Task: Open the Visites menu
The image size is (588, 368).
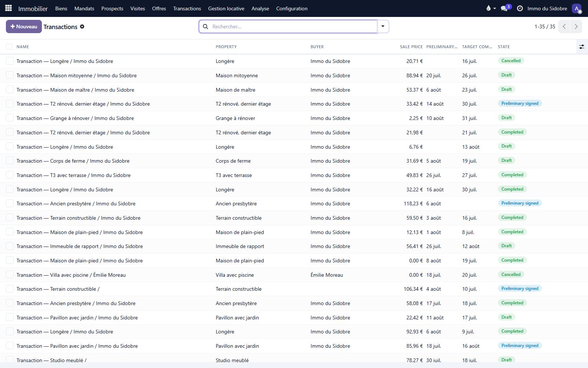Action: click(x=137, y=8)
